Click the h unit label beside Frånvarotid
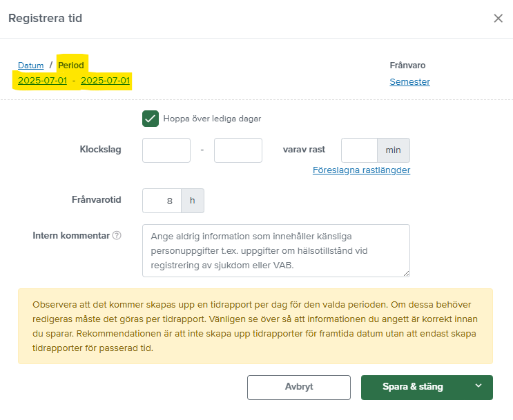 point(193,201)
